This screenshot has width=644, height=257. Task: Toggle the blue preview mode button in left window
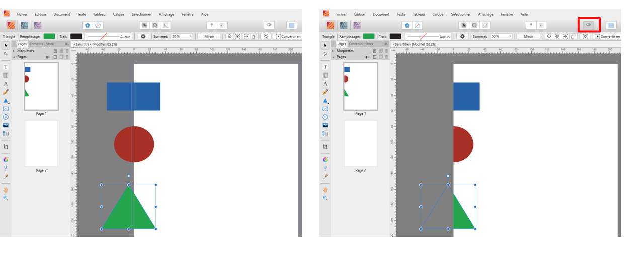[292, 25]
